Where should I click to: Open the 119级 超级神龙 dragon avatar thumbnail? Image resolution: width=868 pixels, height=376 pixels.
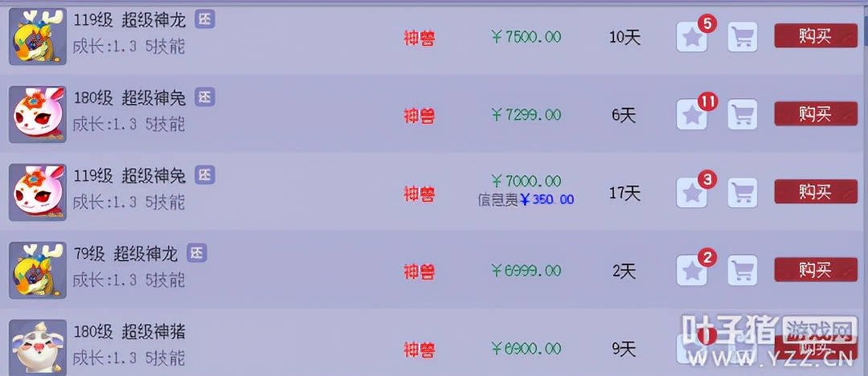click(x=37, y=37)
